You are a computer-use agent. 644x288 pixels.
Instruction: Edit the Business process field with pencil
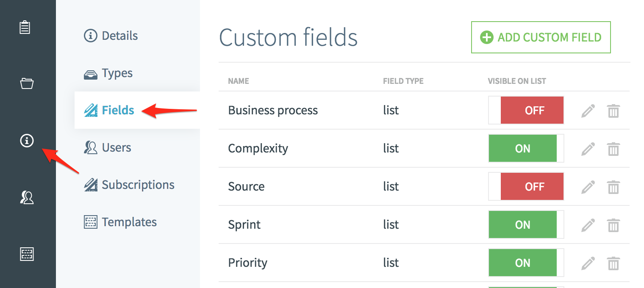[588, 111]
